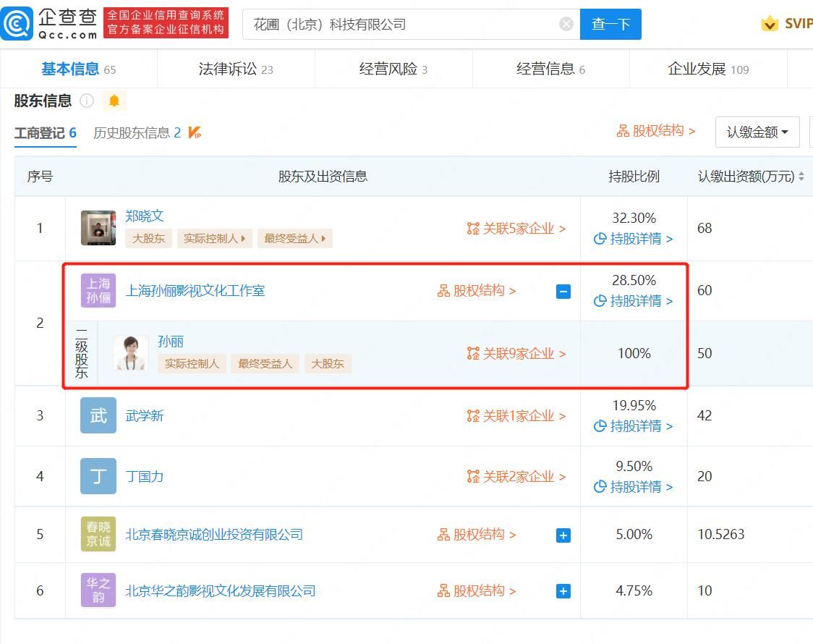View 持股详情 for the 32.30% stake
Screen dimensions: 813x644
(633, 239)
